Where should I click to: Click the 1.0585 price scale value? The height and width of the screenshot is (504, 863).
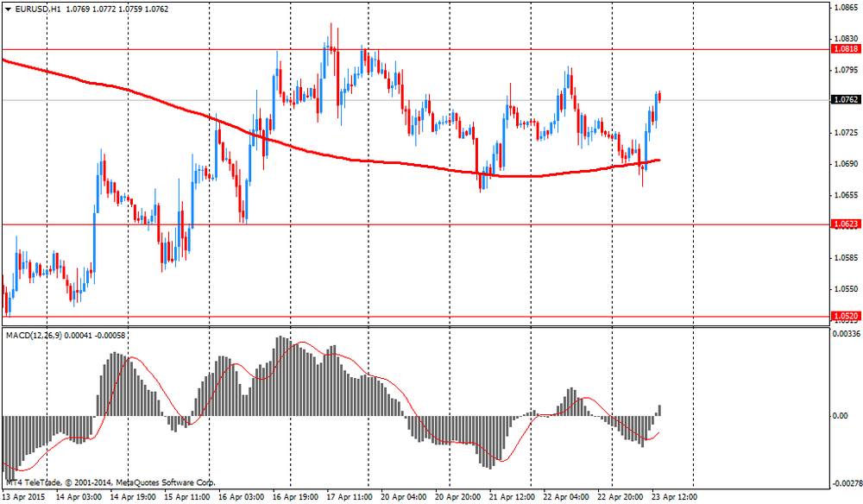pos(847,257)
